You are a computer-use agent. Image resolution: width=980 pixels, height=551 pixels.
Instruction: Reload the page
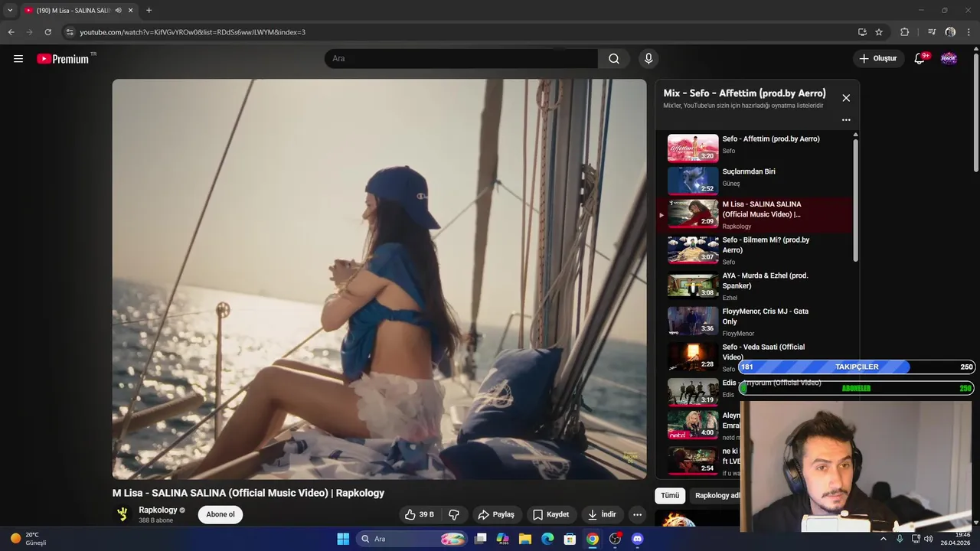point(47,32)
